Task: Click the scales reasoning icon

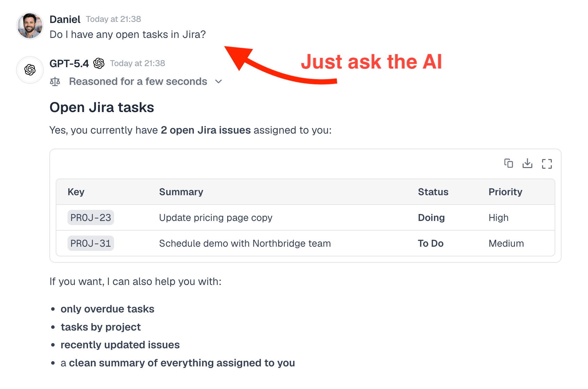Action: 55,81
